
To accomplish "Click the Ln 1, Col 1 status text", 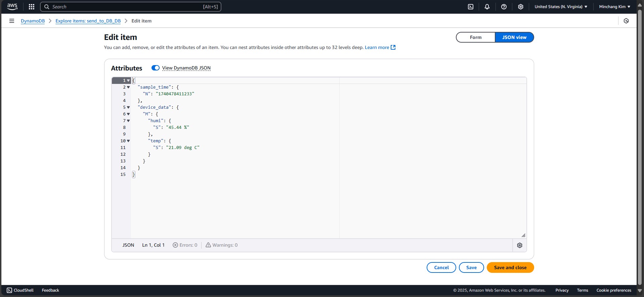I will [x=153, y=245].
